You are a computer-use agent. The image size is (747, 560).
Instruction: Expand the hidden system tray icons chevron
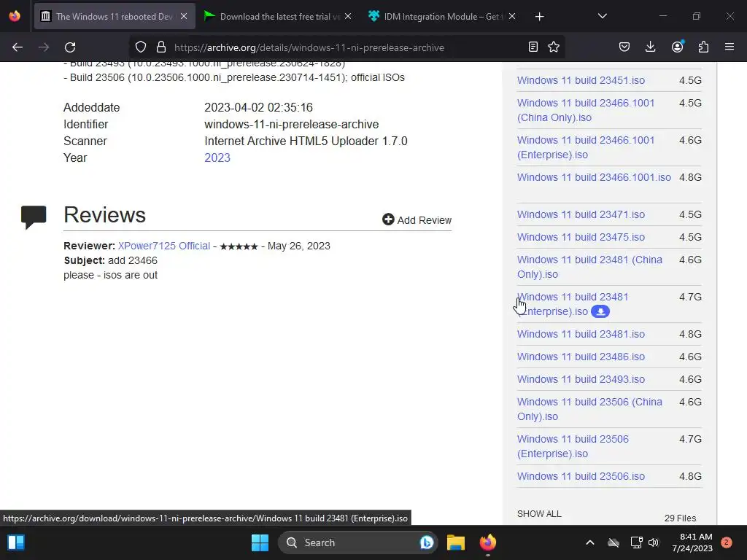589,542
